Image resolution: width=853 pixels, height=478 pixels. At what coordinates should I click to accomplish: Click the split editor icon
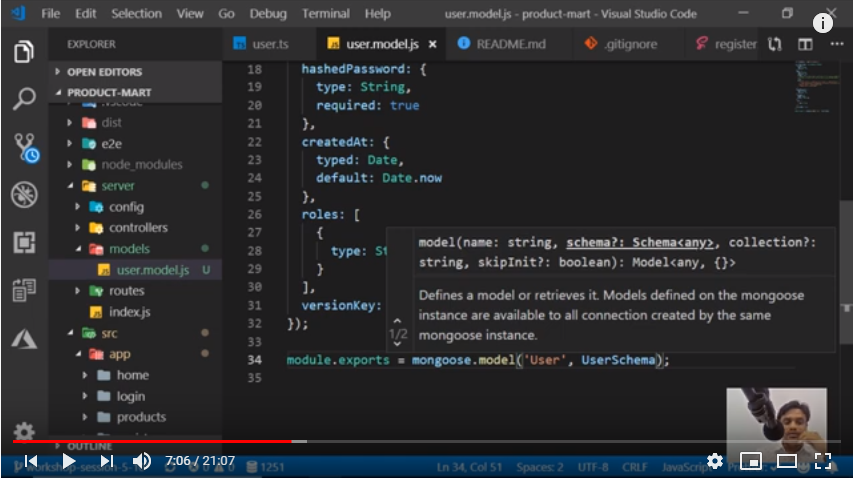point(805,45)
